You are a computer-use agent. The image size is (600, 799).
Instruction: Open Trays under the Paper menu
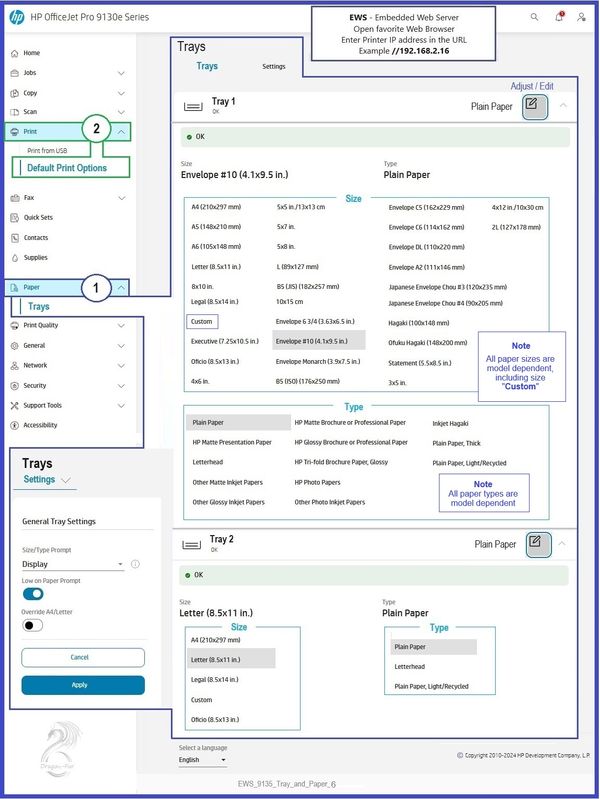pos(39,307)
